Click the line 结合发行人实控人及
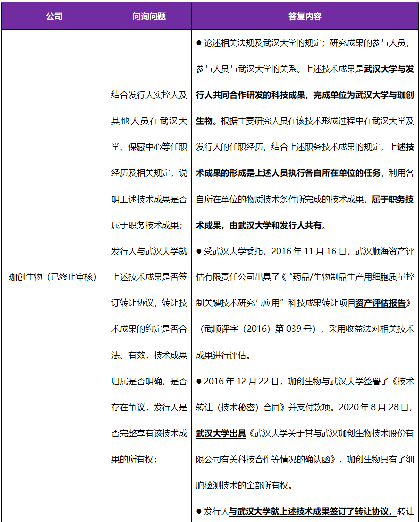The image size is (420, 522). (x=149, y=95)
